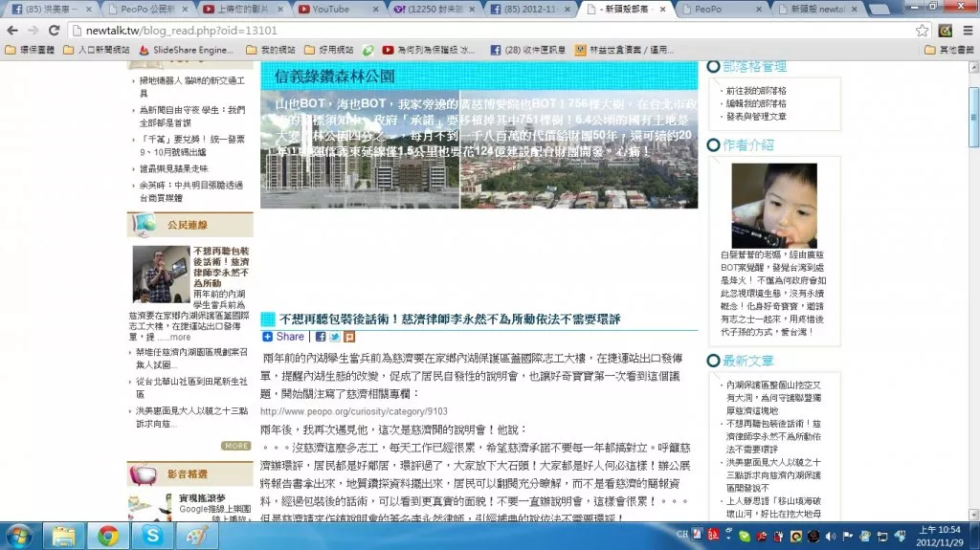Bookmark this page with the star icon
This screenshot has height=550, width=980.
922,30
